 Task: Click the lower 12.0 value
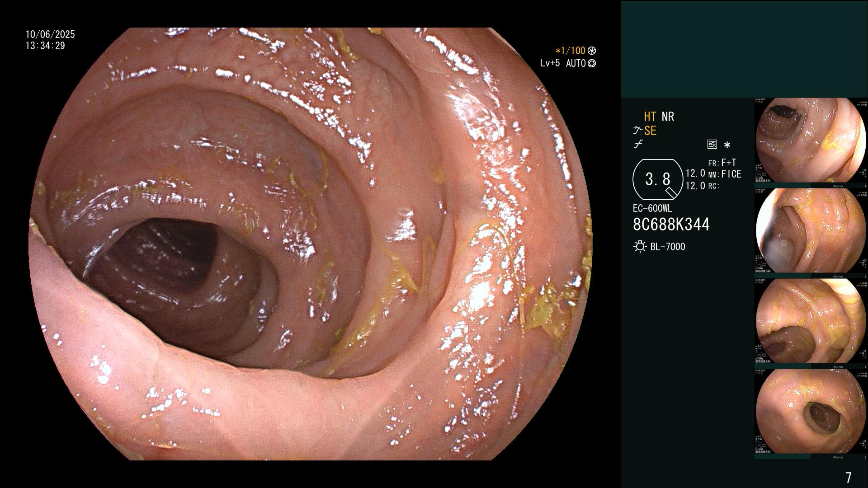click(695, 186)
